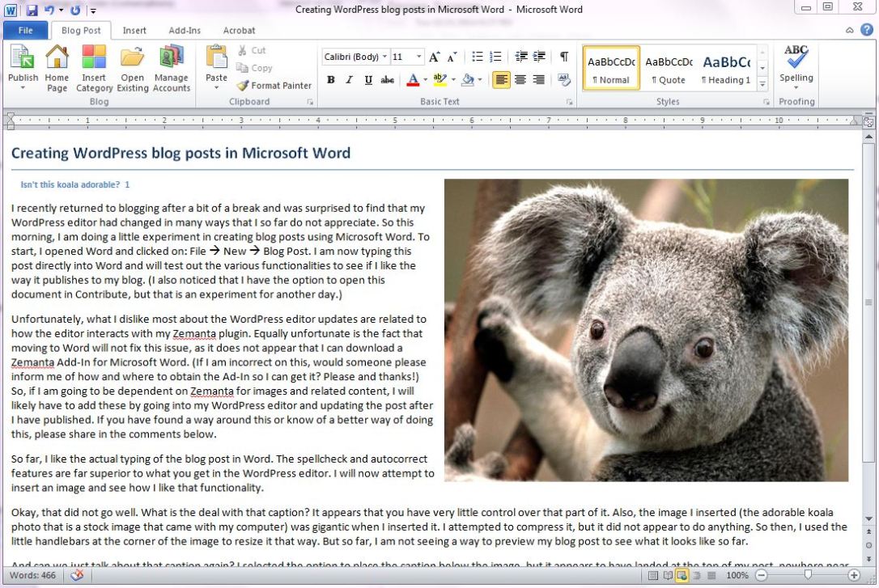Switch to Full Screen Reading view
This screenshot has height=588, width=879.
tap(668, 575)
